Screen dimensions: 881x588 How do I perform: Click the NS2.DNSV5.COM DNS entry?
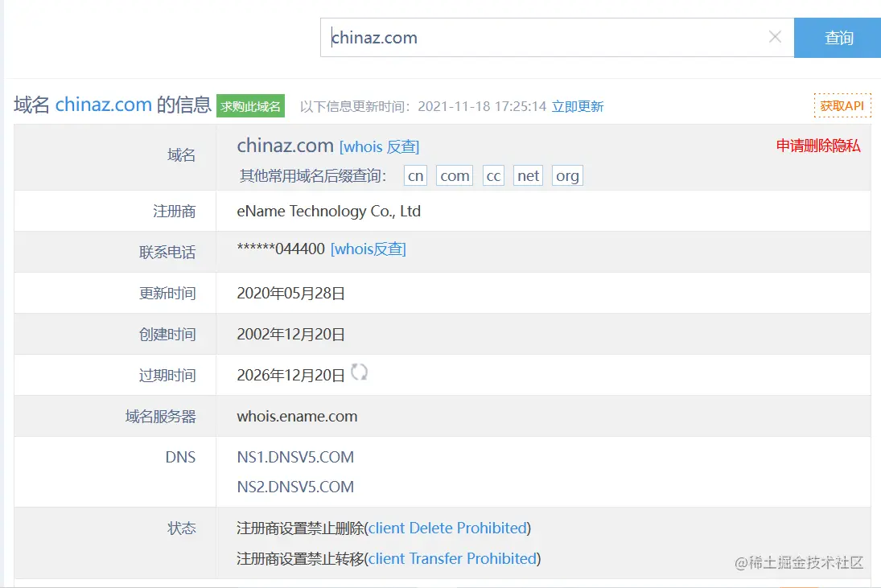point(295,487)
